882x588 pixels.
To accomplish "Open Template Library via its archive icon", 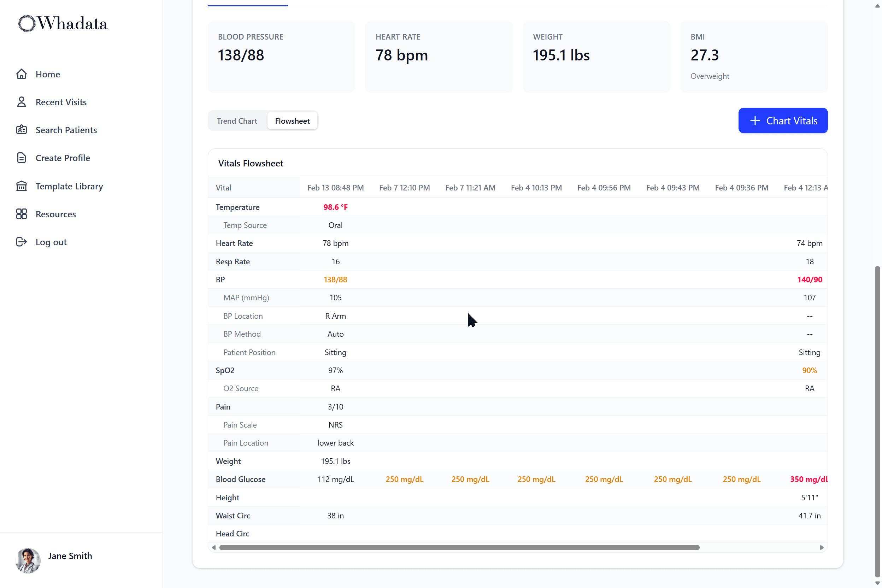I will tap(22, 186).
